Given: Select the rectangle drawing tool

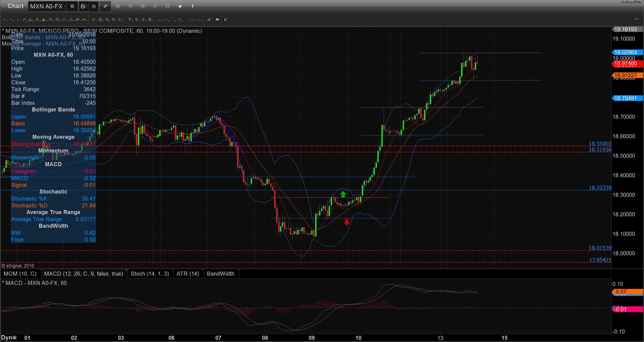Looking at the screenshot, I should 57,20.
